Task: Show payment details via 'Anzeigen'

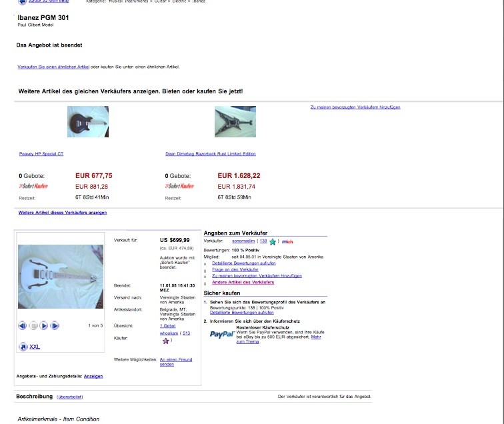Action: 93,376
